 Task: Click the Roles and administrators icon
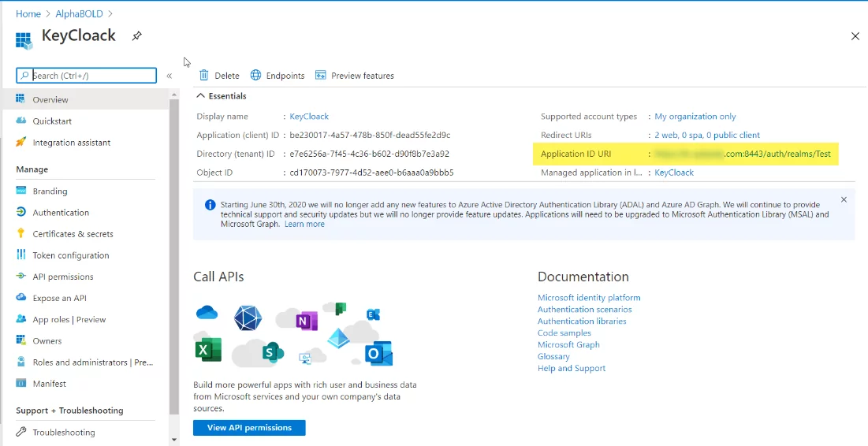click(21, 362)
